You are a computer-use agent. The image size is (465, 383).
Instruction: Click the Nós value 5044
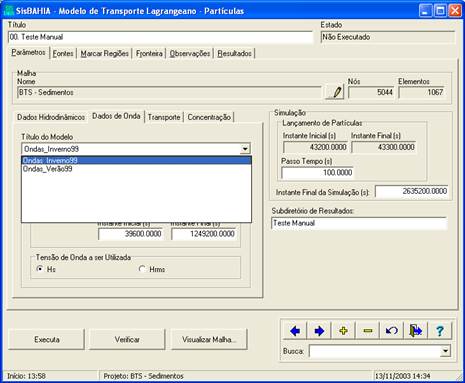point(371,92)
